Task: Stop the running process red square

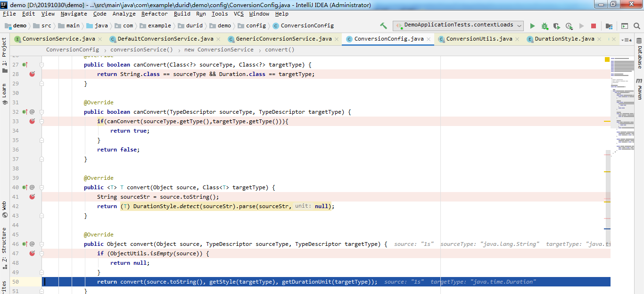Action: point(594,26)
